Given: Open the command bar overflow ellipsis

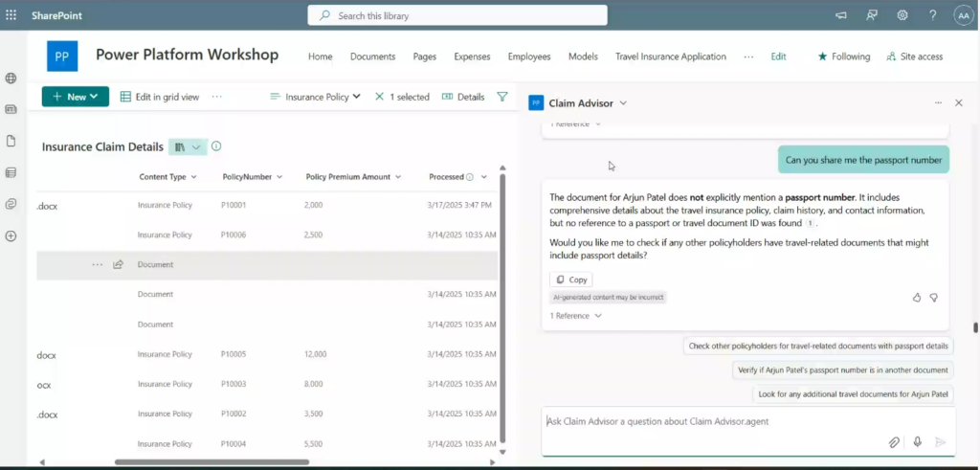Looking at the screenshot, I should coord(217,97).
